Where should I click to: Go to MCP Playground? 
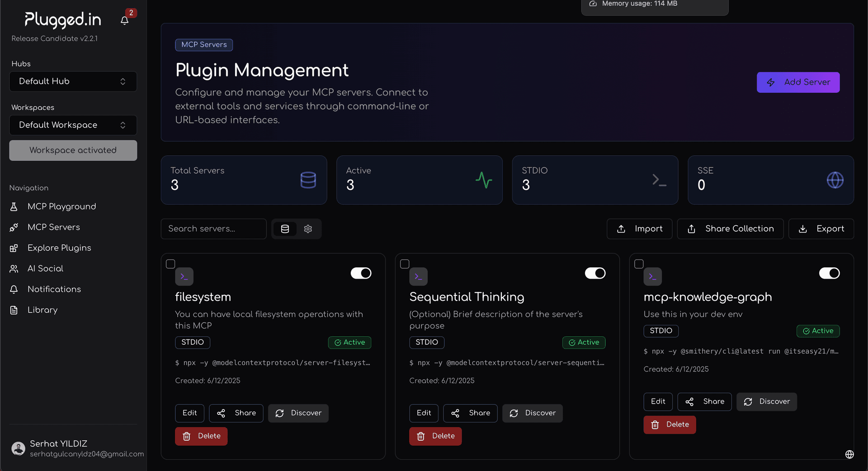coord(61,207)
